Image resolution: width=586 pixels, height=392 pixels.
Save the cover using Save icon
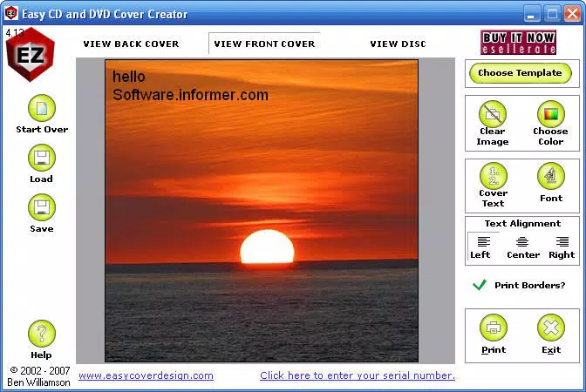[42, 207]
